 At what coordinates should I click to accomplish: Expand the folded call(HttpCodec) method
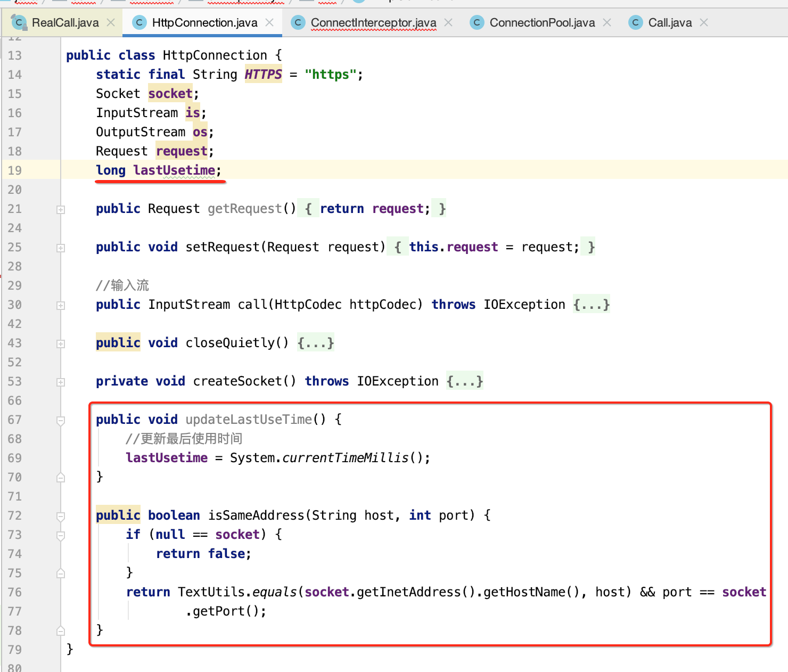tap(61, 306)
